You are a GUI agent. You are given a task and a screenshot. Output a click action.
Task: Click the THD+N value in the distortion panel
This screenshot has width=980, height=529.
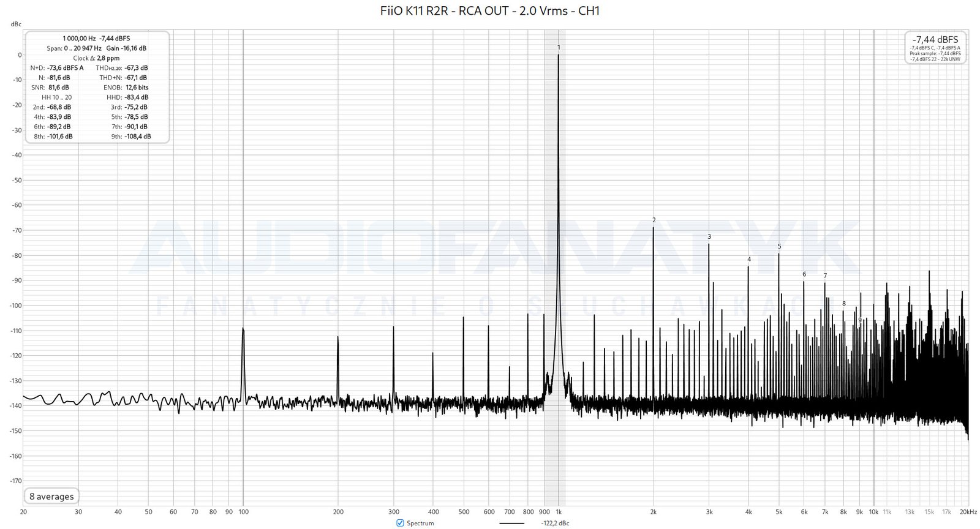point(135,78)
